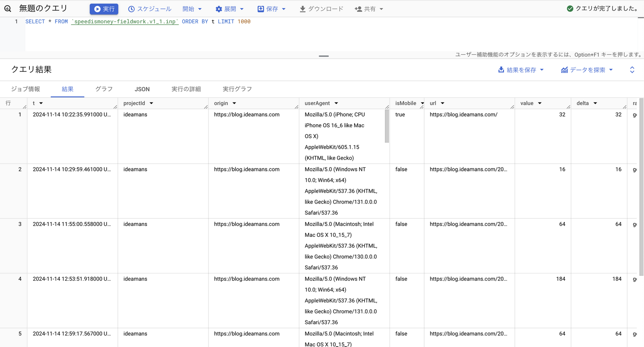Viewport: 644px width, 347px height.
Task: Open the isMobile column menu arrow
Action: coord(422,103)
